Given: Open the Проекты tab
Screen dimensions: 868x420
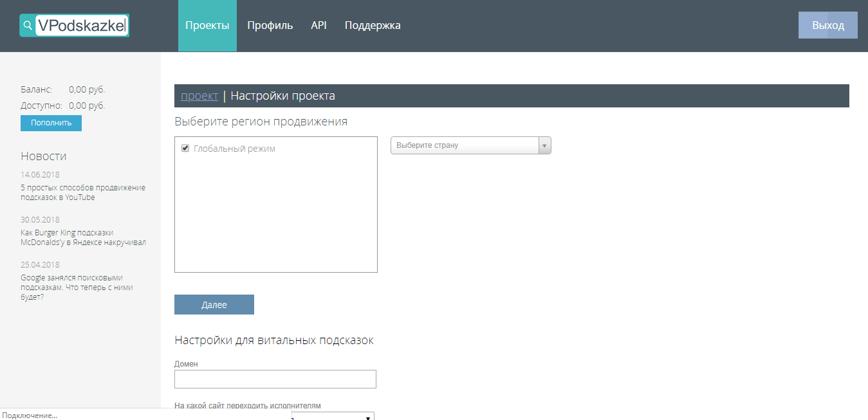Looking at the screenshot, I should click(x=207, y=26).
